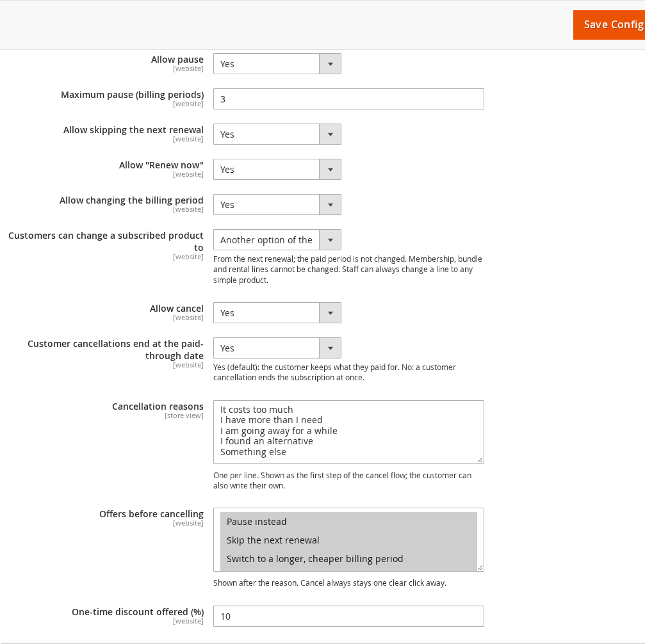This screenshot has width=645, height=644.
Task: Select Switch to a longer, cheaper billing period
Action: point(348,559)
